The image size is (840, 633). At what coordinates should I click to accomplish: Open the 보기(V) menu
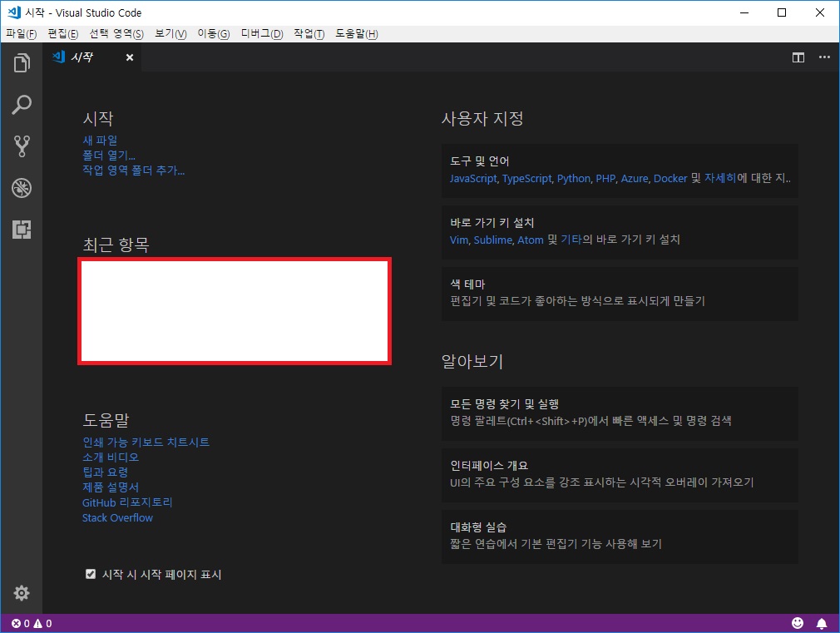pyautogui.click(x=170, y=34)
